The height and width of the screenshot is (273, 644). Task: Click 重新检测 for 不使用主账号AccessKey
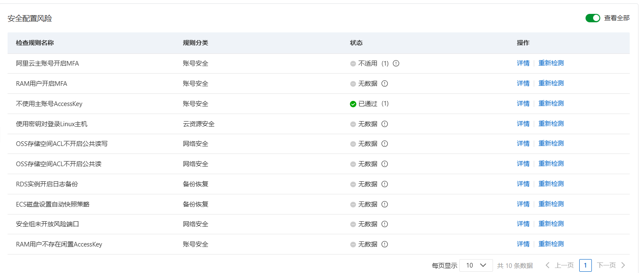click(551, 103)
